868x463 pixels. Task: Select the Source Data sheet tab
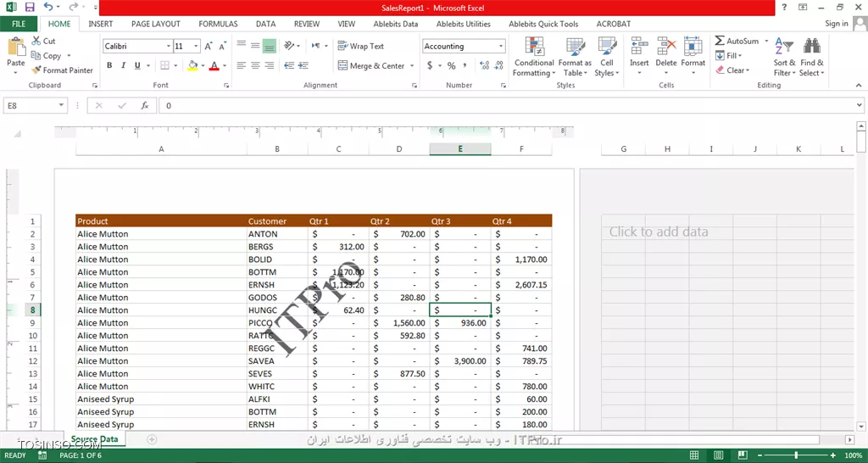tap(94, 439)
